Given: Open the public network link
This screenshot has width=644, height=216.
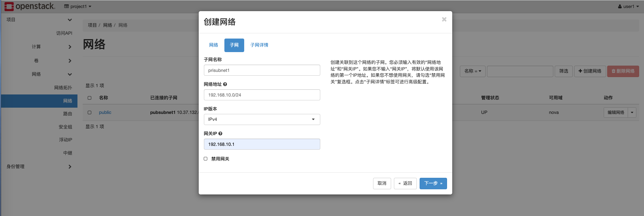Looking at the screenshot, I should (x=105, y=113).
